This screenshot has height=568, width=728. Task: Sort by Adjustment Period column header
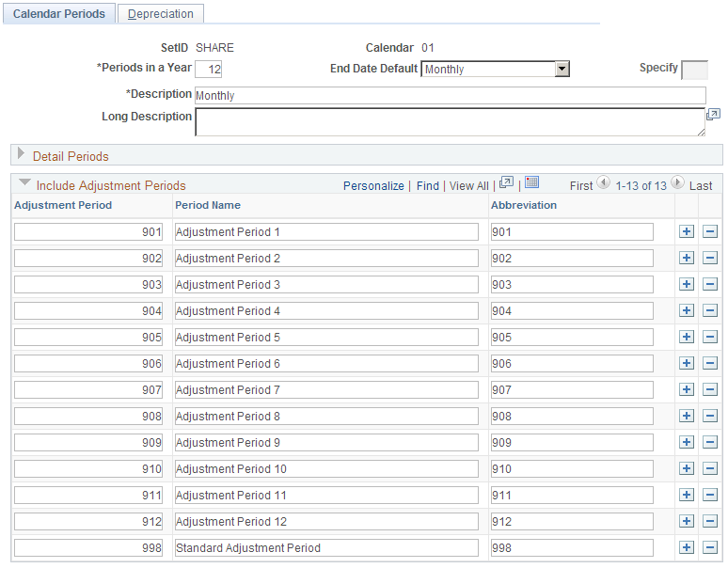pos(63,205)
